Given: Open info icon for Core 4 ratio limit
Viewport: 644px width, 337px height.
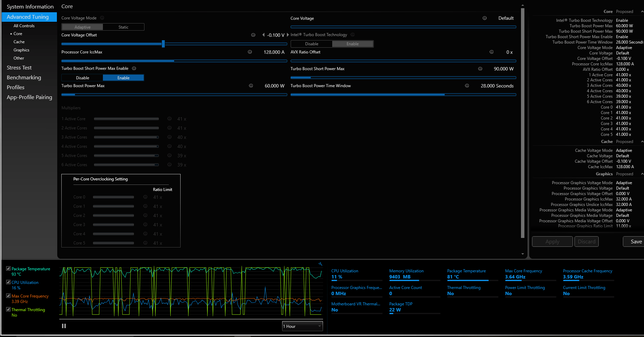Looking at the screenshot, I should click(x=145, y=234).
